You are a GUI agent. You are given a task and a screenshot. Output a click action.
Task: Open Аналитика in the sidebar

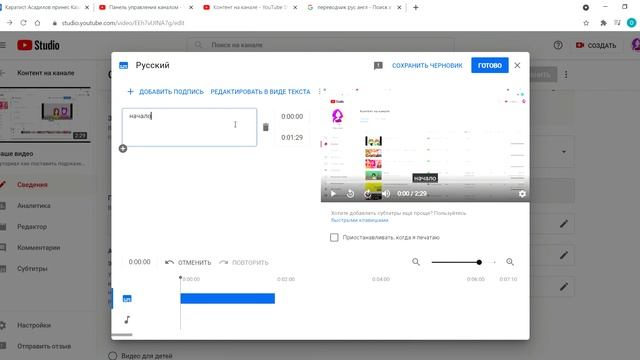pyautogui.click(x=34, y=206)
